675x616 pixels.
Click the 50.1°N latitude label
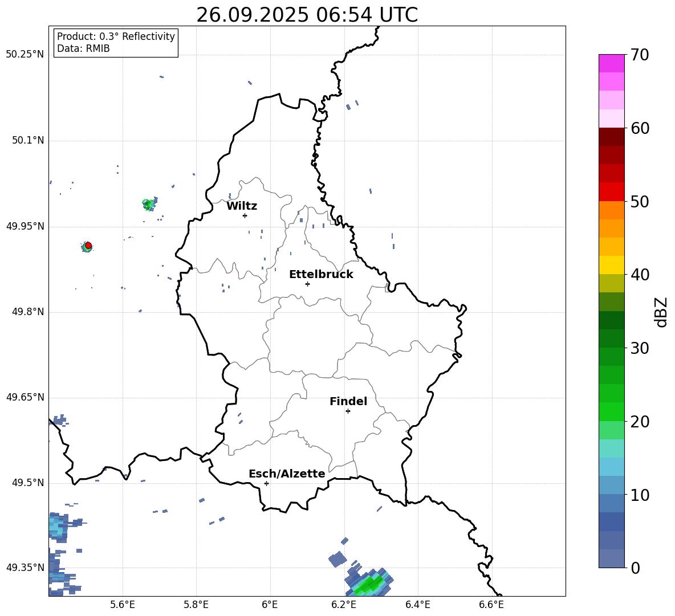[27, 141]
